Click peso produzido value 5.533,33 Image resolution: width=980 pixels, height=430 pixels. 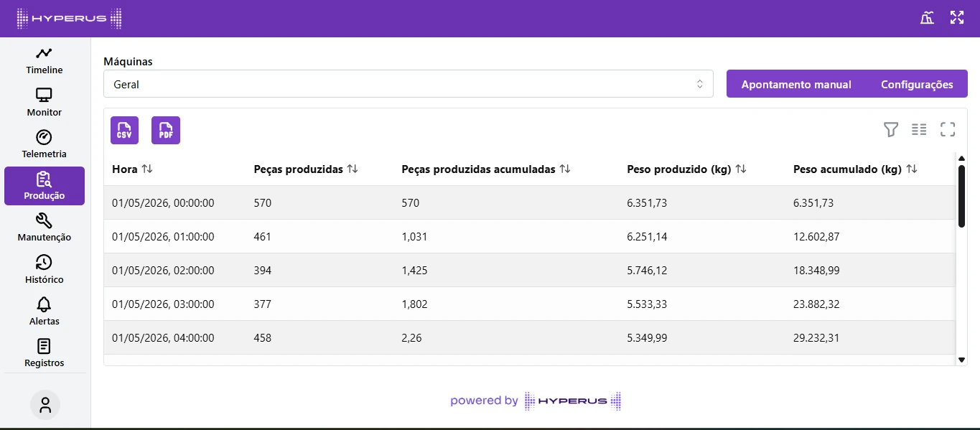(647, 304)
